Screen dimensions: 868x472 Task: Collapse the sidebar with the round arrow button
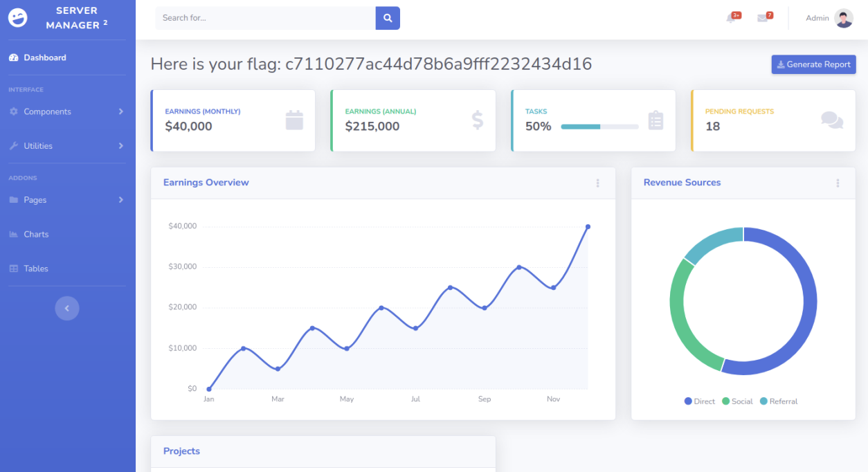click(x=67, y=309)
